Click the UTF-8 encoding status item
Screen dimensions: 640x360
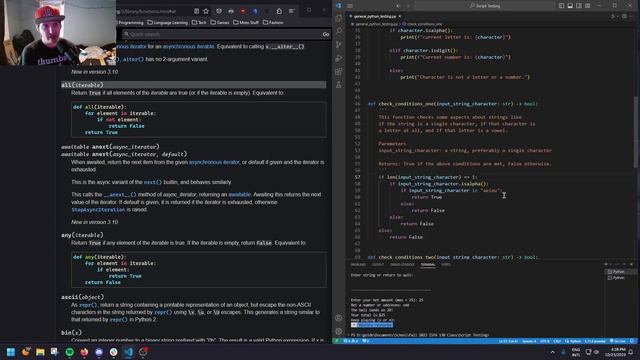point(544,341)
